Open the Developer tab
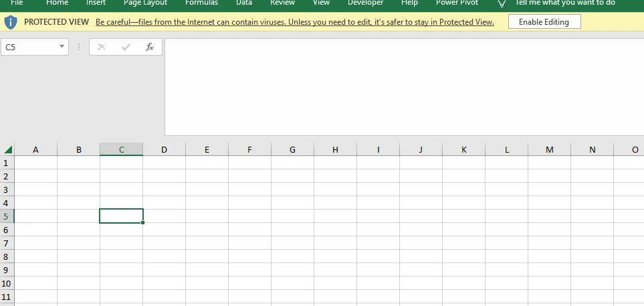Image resolution: width=644 pixels, height=306 pixels. (x=366, y=3)
